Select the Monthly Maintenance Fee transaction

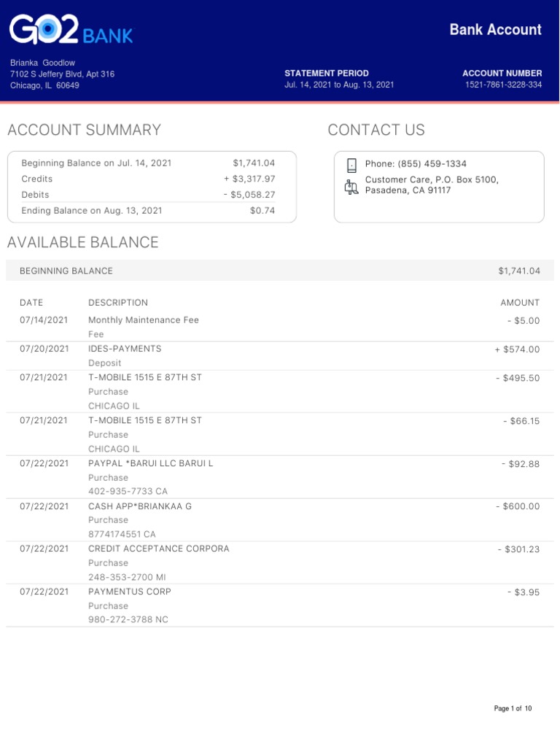tap(144, 320)
